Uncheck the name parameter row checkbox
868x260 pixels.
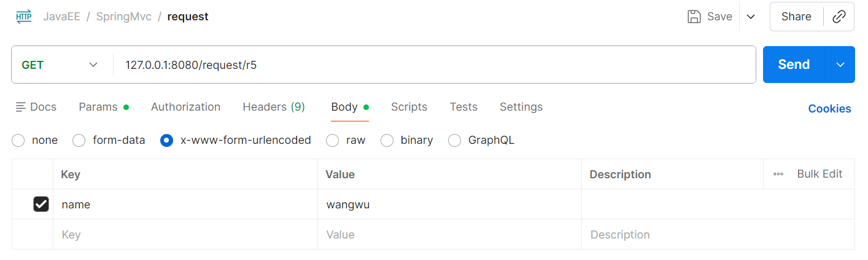click(41, 205)
